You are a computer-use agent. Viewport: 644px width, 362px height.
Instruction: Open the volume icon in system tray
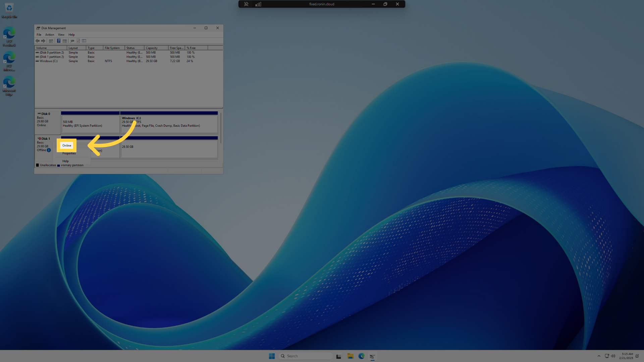pos(613,356)
